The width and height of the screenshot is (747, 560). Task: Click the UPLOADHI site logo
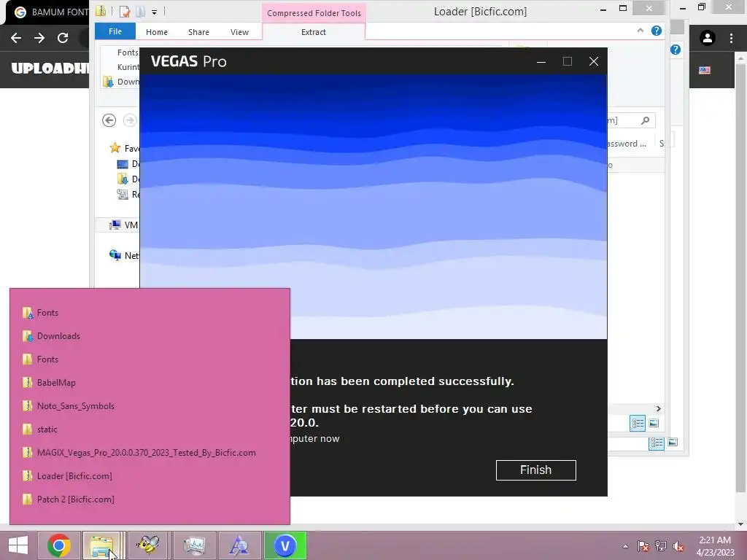click(50, 68)
